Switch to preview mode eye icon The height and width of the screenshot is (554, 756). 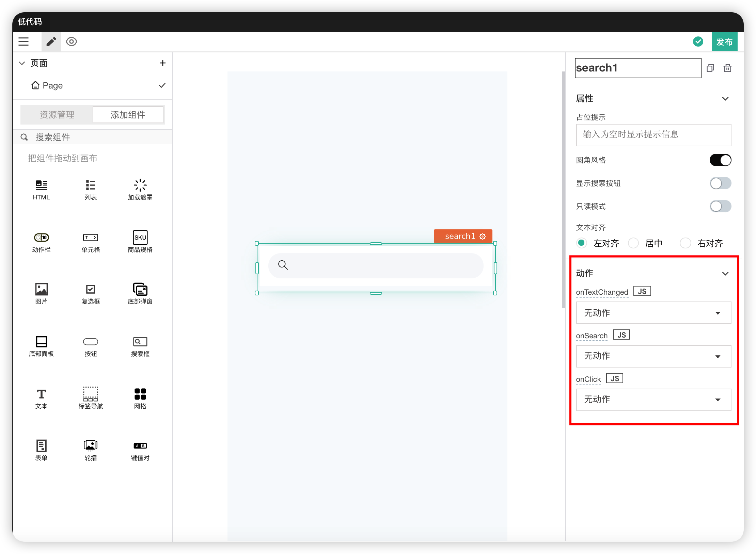click(x=72, y=42)
